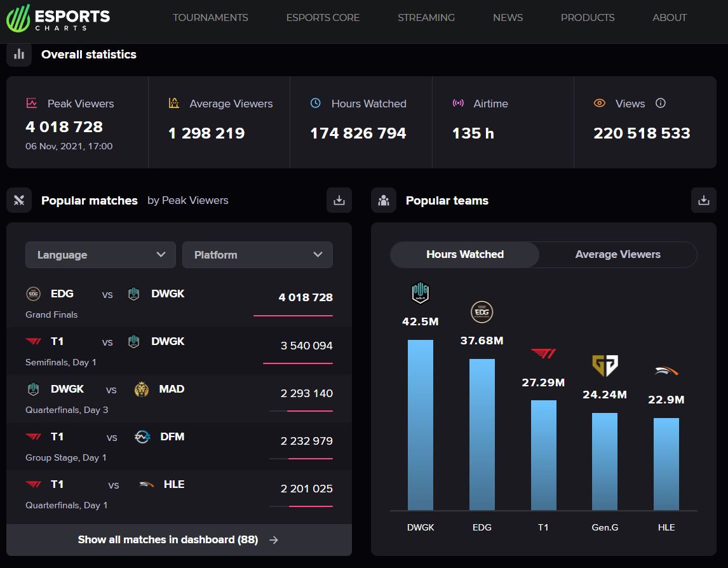The width and height of the screenshot is (728, 568).
Task: Open the Platform dropdown
Action: coord(258,255)
